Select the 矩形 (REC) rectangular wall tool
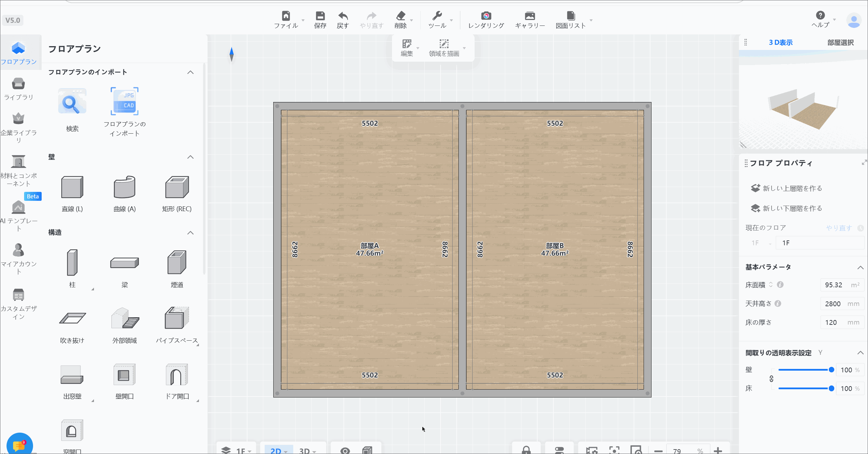Screen dimensions: 868x454 pyautogui.click(x=177, y=194)
